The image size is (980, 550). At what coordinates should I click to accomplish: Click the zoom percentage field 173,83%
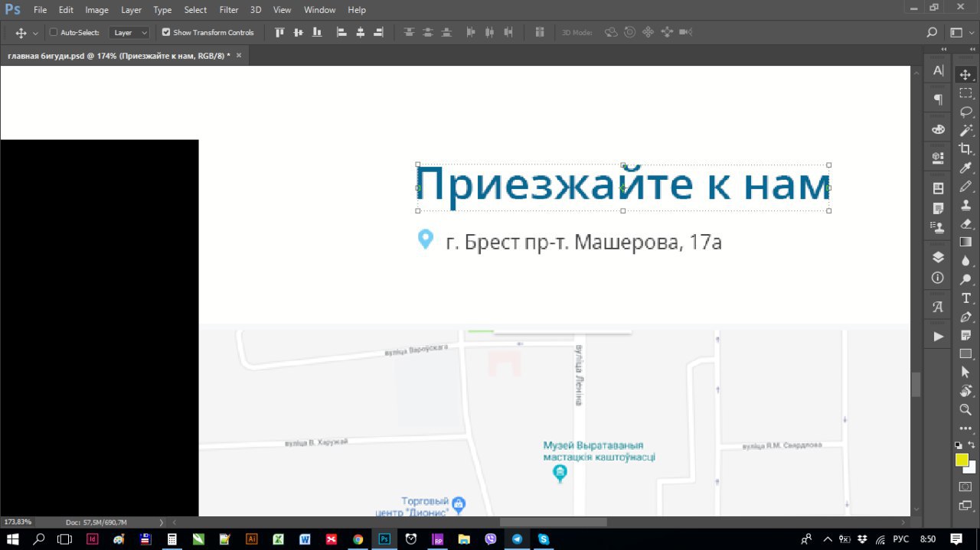click(x=18, y=522)
